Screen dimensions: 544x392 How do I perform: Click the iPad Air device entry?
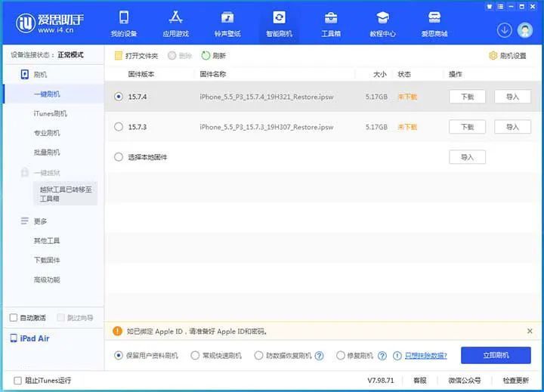(29, 338)
